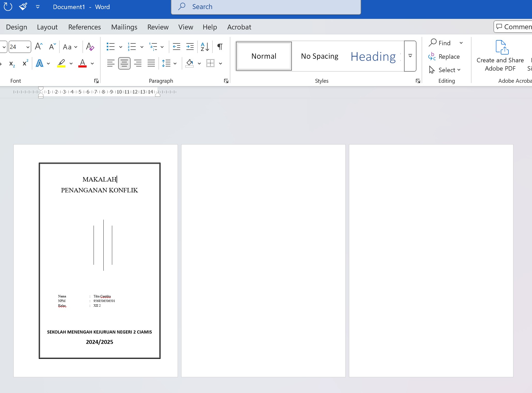Align text to the right
The width and height of the screenshot is (532, 393).
pyautogui.click(x=138, y=63)
